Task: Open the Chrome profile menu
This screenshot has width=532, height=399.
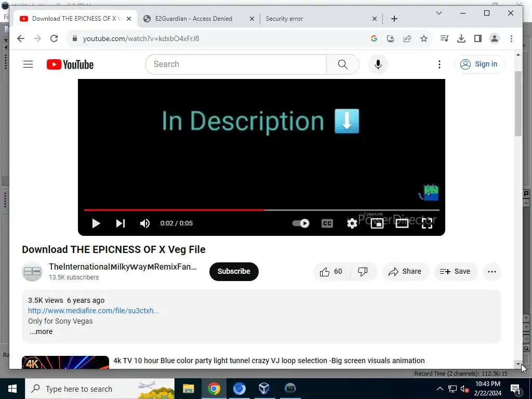Action: pyautogui.click(x=495, y=38)
